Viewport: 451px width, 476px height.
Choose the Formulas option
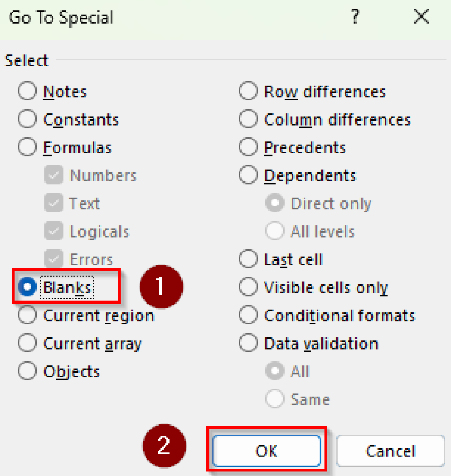point(27,147)
